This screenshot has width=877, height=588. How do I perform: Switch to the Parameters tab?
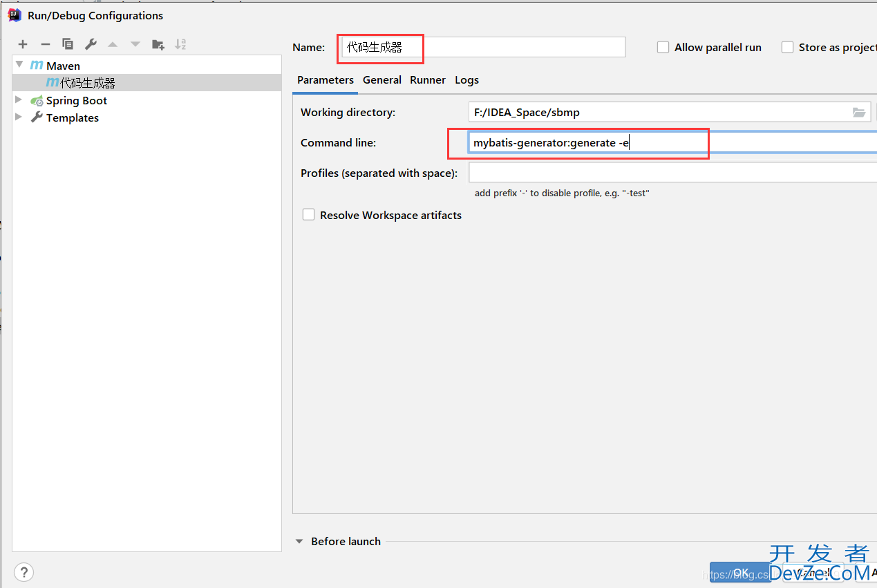[x=326, y=80]
